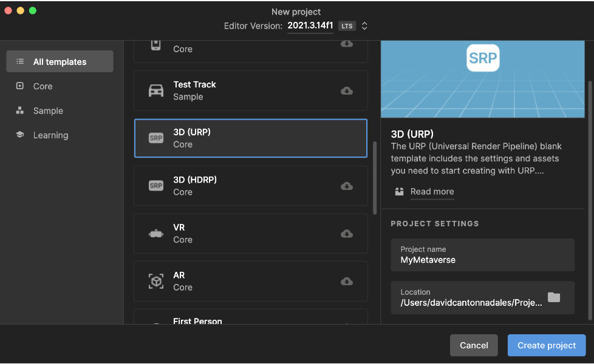
Task: Click the Core category icon
Action: [20, 86]
